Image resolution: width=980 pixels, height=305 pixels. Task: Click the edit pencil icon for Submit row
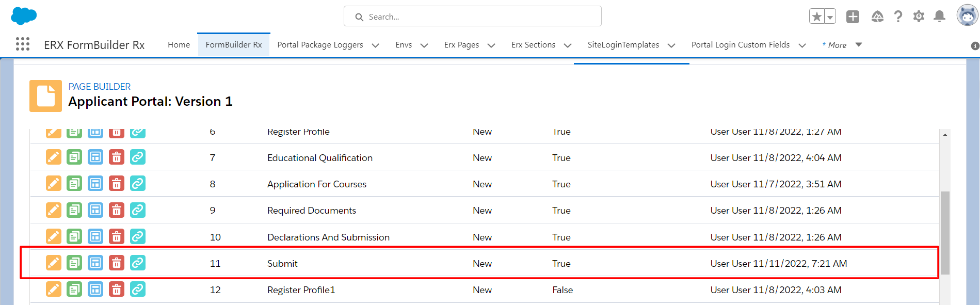point(53,263)
